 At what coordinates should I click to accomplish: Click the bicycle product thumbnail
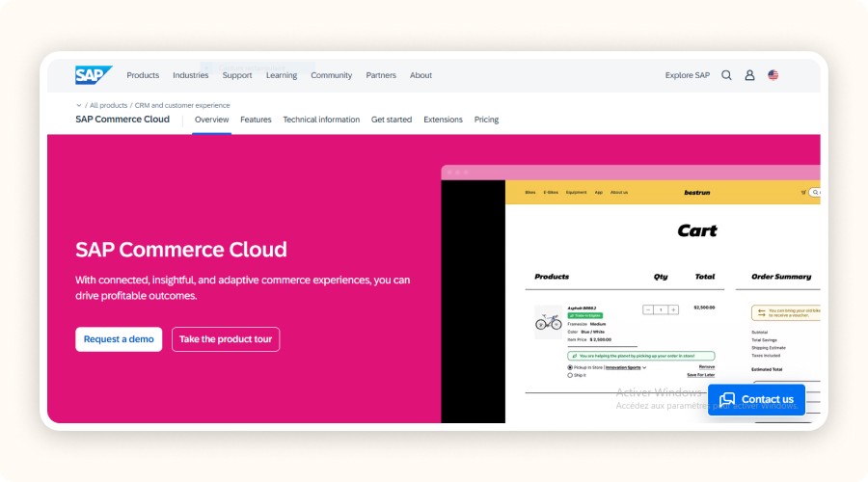[x=548, y=322]
